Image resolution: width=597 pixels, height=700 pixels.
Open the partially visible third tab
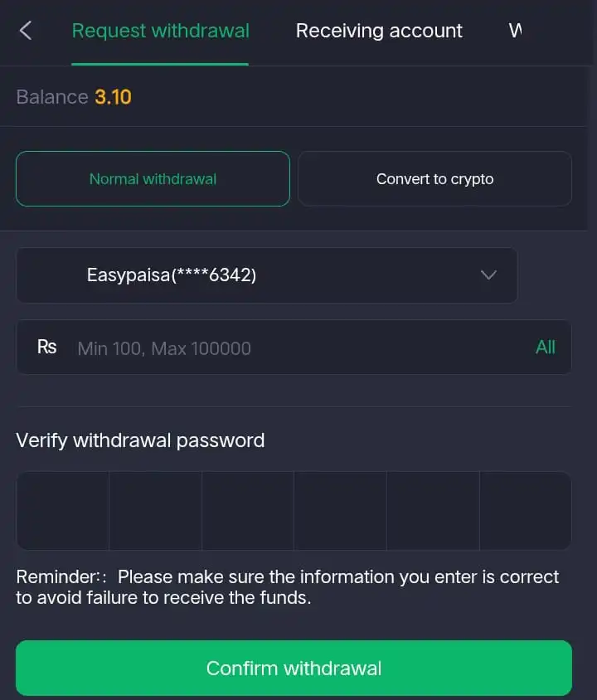click(x=516, y=32)
